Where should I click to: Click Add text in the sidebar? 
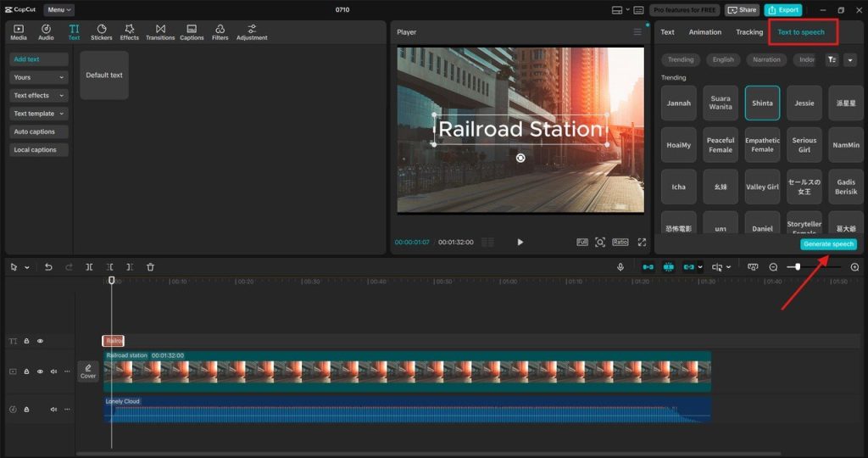(39, 59)
